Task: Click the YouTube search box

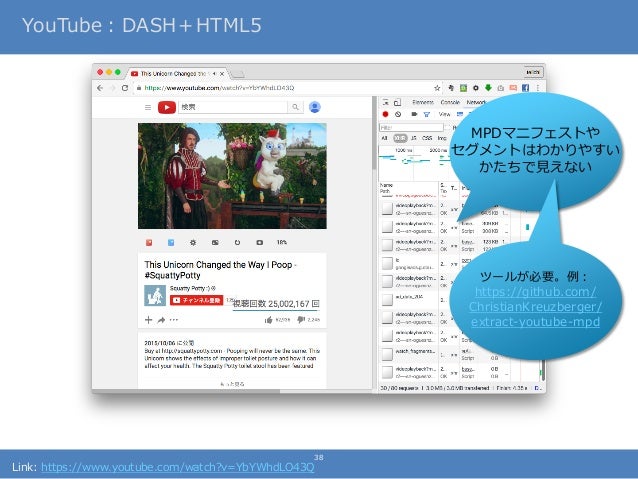Action: [233, 107]
